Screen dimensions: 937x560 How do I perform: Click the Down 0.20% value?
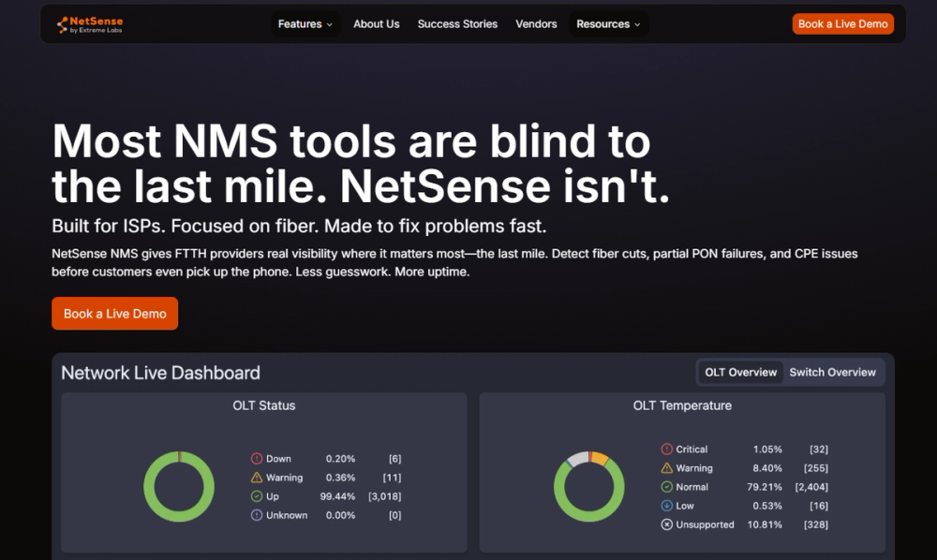click(x=340, y=459)
